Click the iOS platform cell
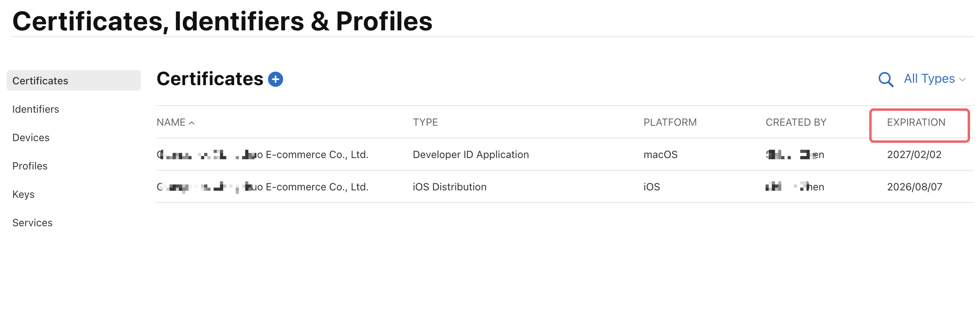 pos(652,187)
